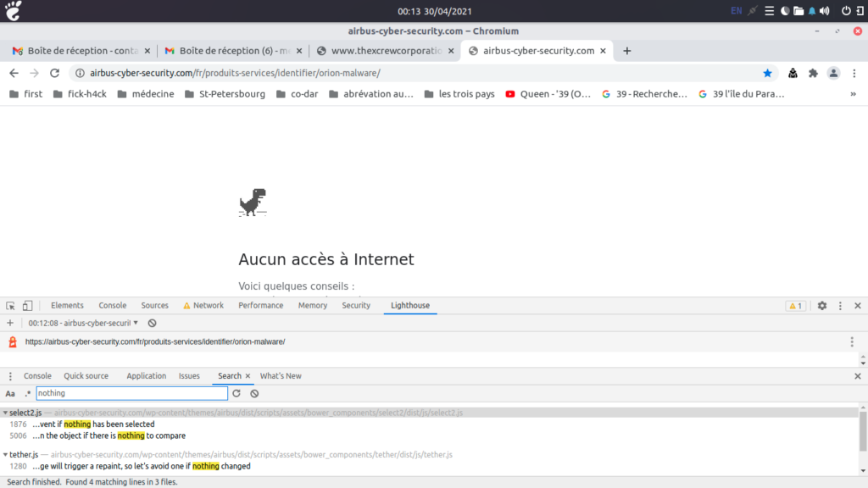The height and width of the screenshot is (488, 868).
Task: Collapse the select2.js search results
Action: (5, 413)
